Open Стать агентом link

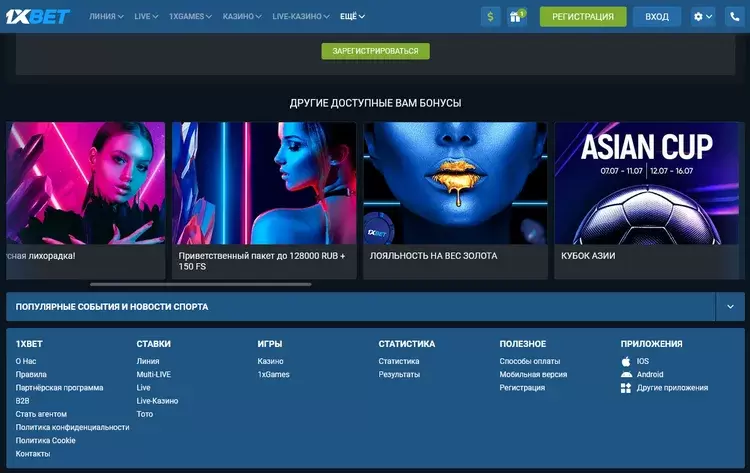(x=41, y=414)
